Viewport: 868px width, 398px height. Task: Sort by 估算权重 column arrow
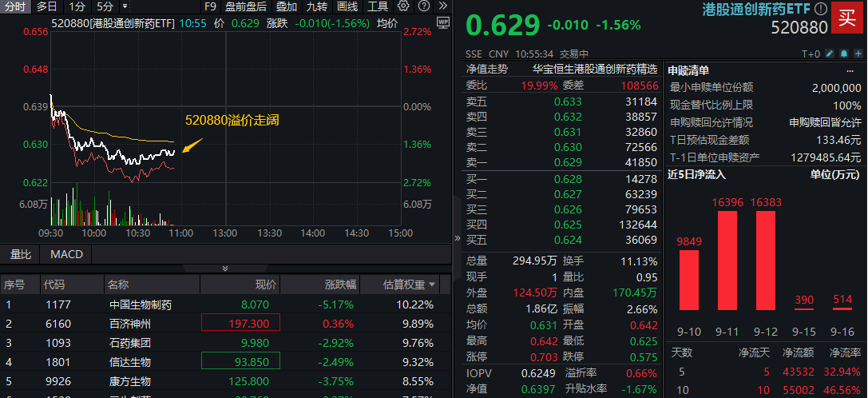433,285
